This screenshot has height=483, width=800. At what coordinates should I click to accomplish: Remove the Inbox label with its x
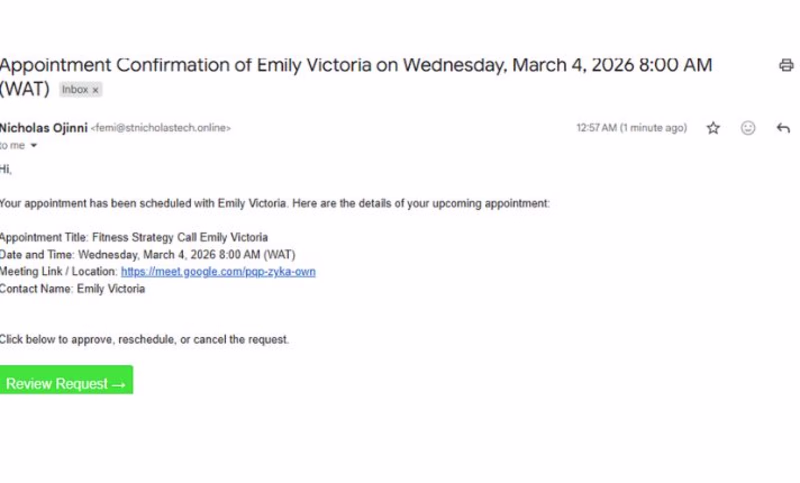[95, 90]
